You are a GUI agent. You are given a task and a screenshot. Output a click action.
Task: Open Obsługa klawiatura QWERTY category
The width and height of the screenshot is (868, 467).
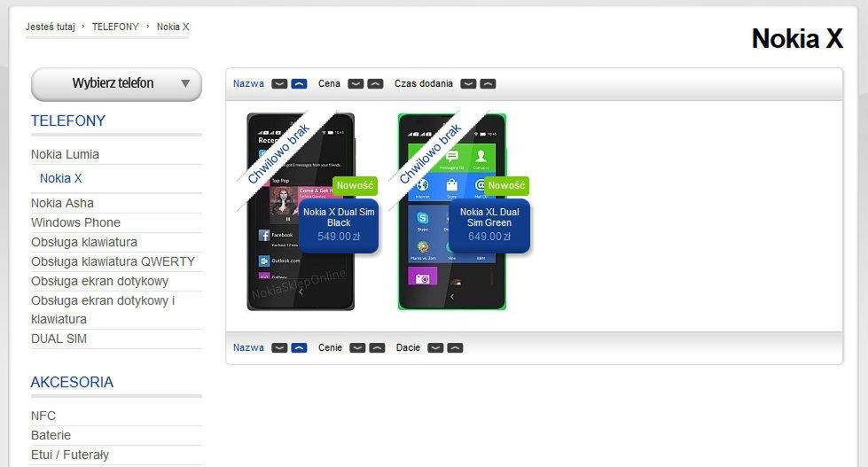coord(113,261)
